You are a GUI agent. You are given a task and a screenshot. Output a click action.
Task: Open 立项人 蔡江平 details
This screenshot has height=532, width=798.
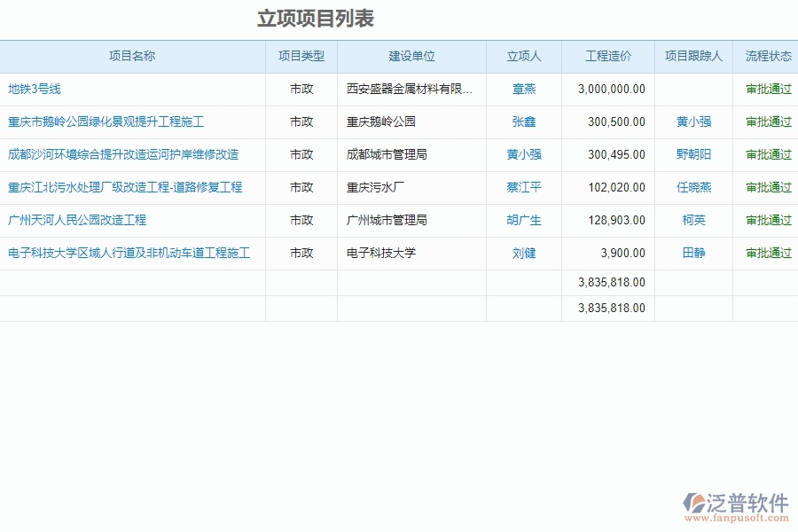coord(523,187)
